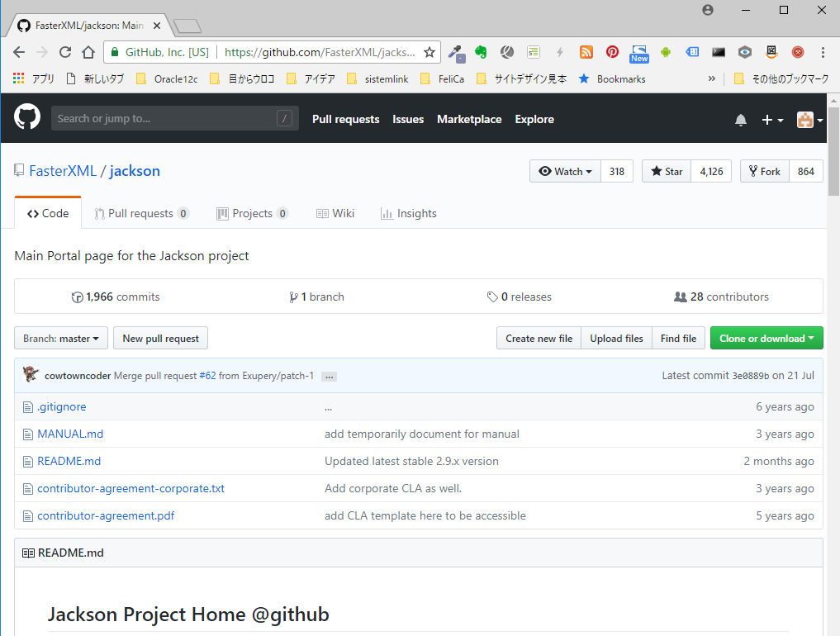Open a new browser tab
The width and height of the screenshot is (840, 636).
[187, 26]
